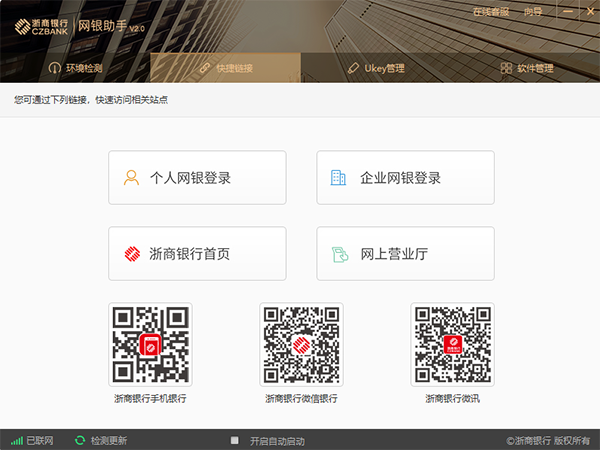Open the 环境检测 tab
Screen dimensions: 600x450
coord(75,68)
